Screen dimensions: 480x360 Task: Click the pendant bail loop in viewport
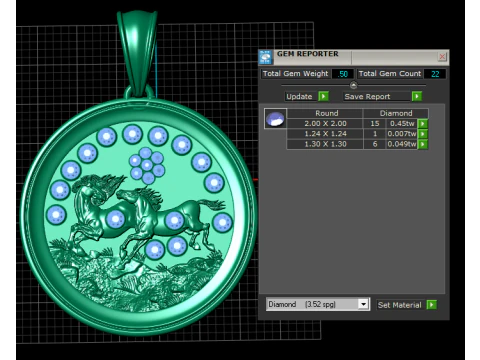137,53
